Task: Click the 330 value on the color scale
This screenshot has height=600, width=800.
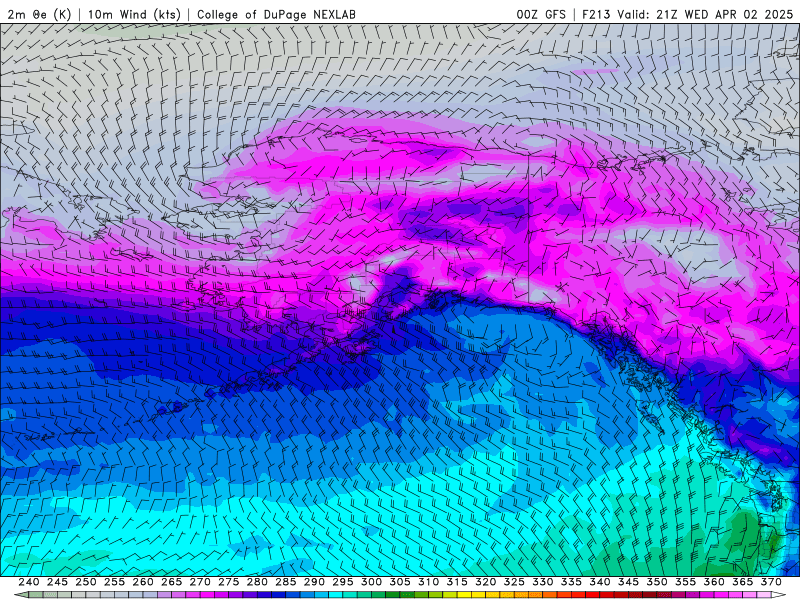Action: click(x=543, y=582)
